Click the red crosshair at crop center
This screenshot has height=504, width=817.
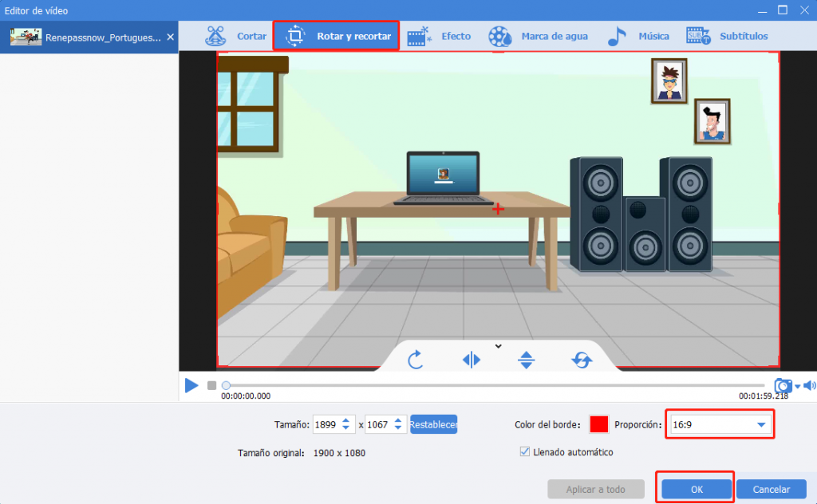498,209
